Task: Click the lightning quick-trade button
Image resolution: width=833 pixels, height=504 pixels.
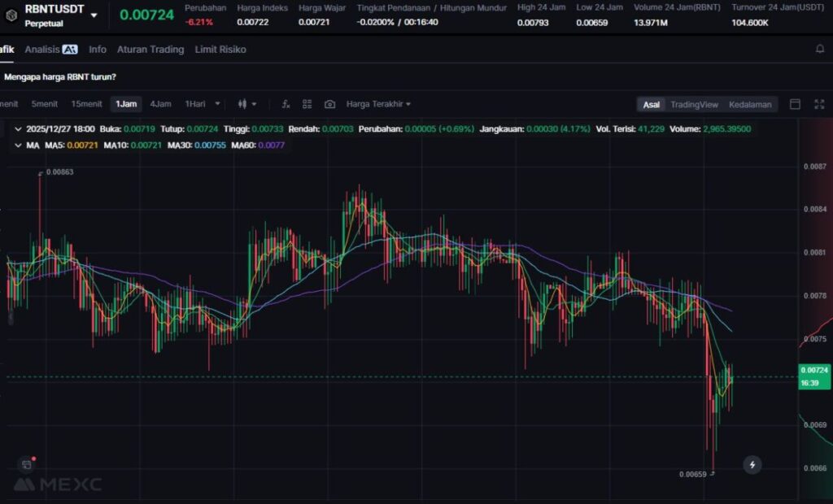Action: click(752, 465)
